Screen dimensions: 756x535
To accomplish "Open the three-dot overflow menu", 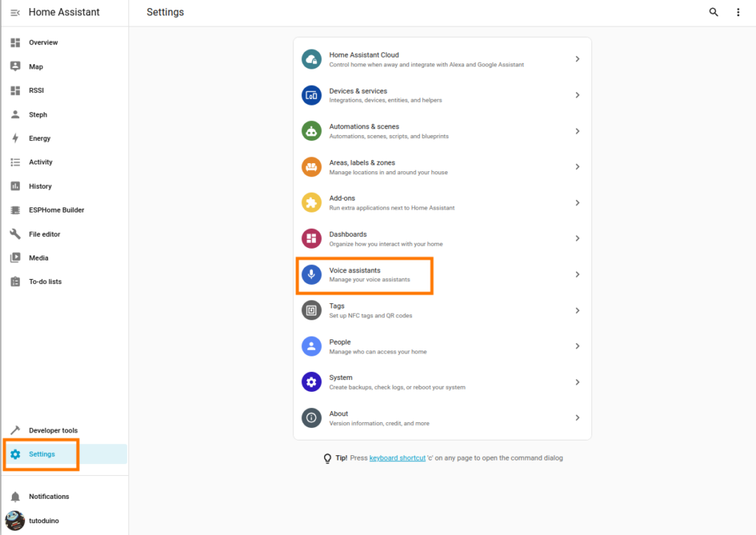I will point(738,13).
